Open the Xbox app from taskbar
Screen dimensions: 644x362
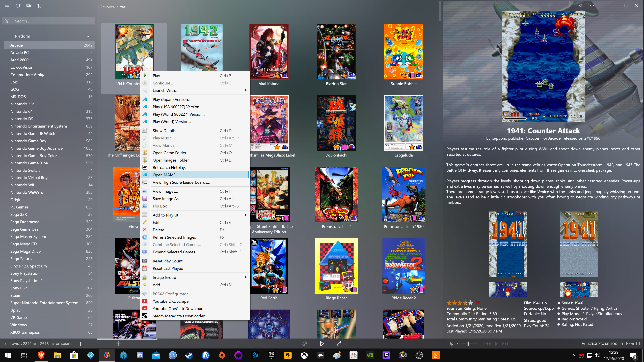304,355
